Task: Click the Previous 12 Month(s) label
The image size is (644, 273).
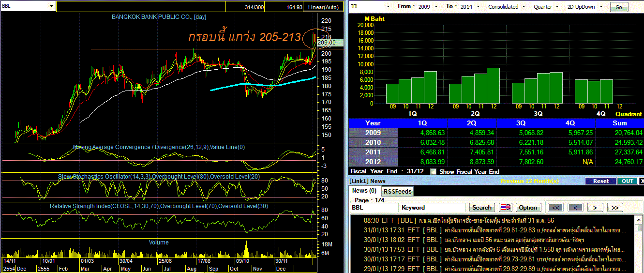Action: pos(530,181)
